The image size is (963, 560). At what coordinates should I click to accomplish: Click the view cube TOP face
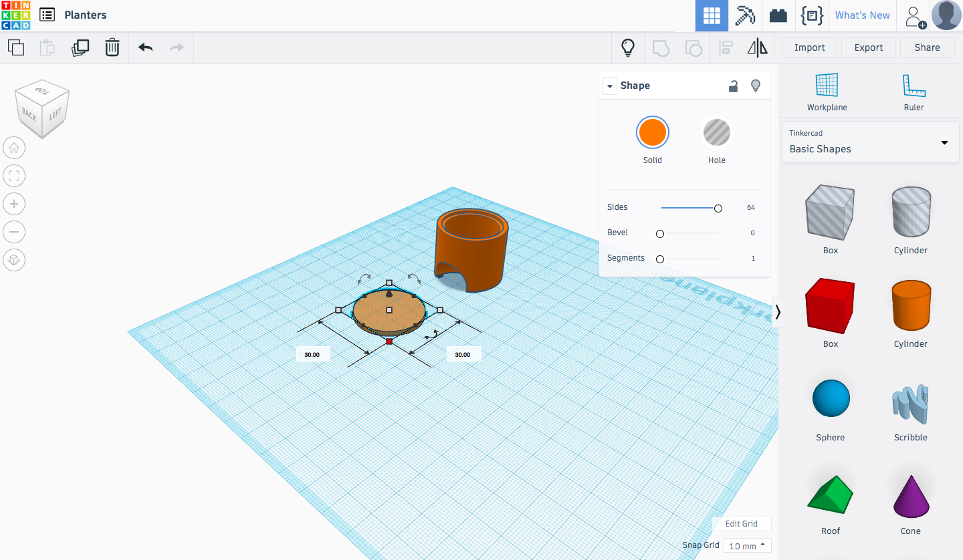coord(42,90)
